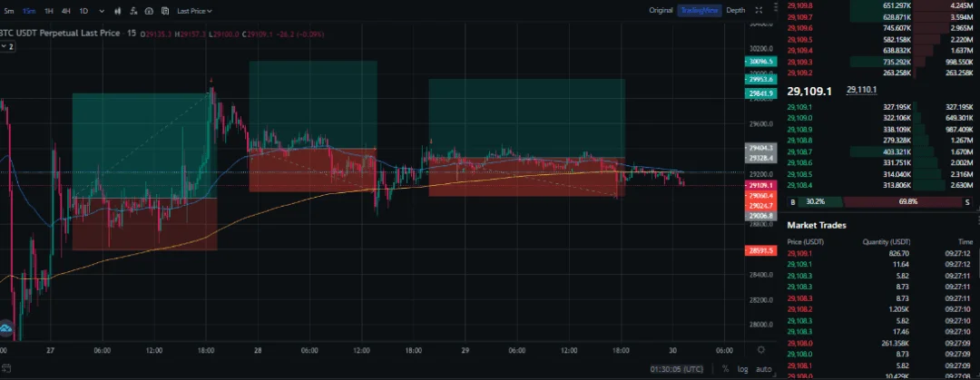Select ask price 29,109.2 in order book
980x380 pixels.
point(799,73)
